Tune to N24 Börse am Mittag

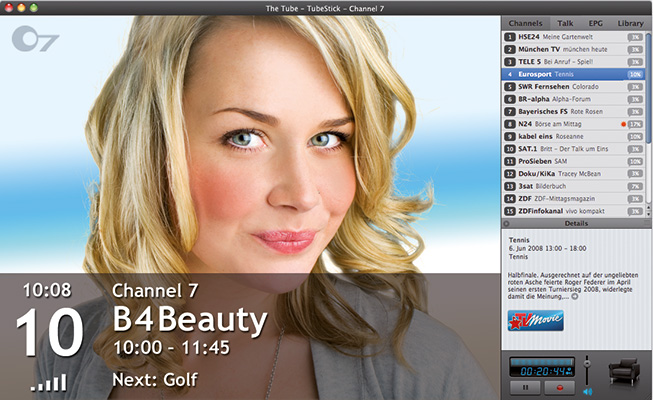click(x=573, y=124)
